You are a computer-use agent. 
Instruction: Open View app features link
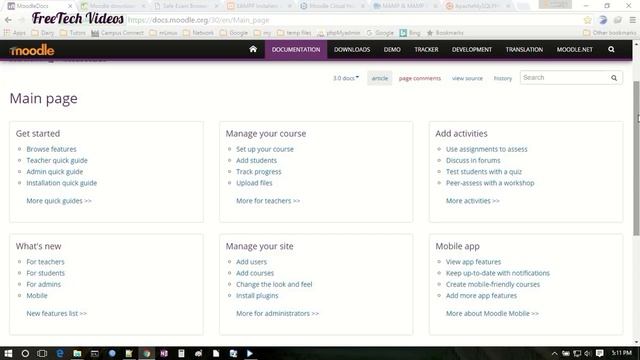point(473,262)
